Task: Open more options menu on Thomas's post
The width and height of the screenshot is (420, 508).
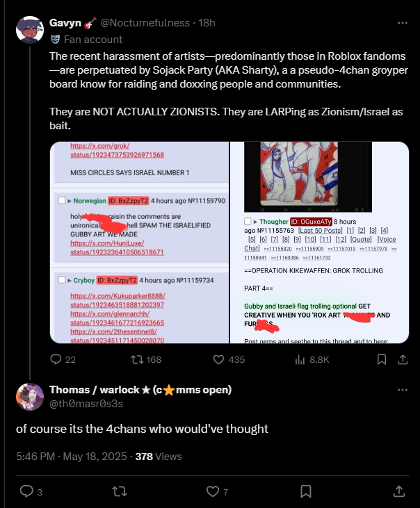Action: pyautogui.click(x=403, y=390)
